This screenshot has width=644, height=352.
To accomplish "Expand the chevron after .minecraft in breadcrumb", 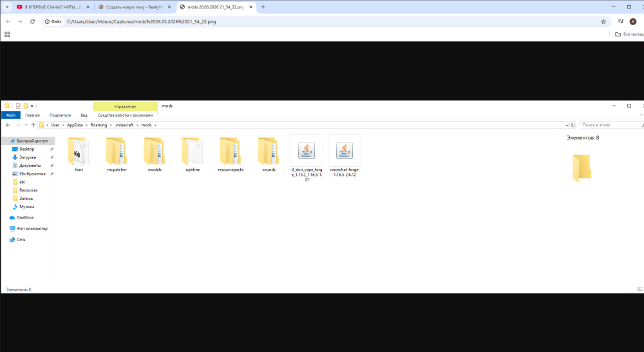I will coord(138,125).
